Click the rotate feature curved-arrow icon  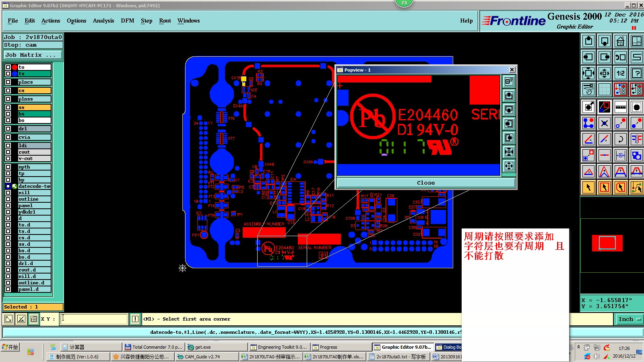[x=621, y=139]
